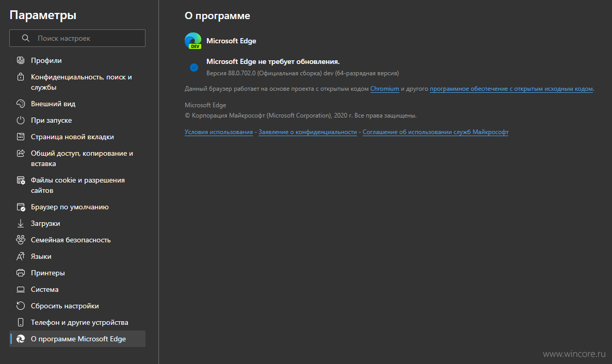The height and width of the screenshot is (364, 612).
Task: Click the О программе heading
Action: click(x=217, y=15)
